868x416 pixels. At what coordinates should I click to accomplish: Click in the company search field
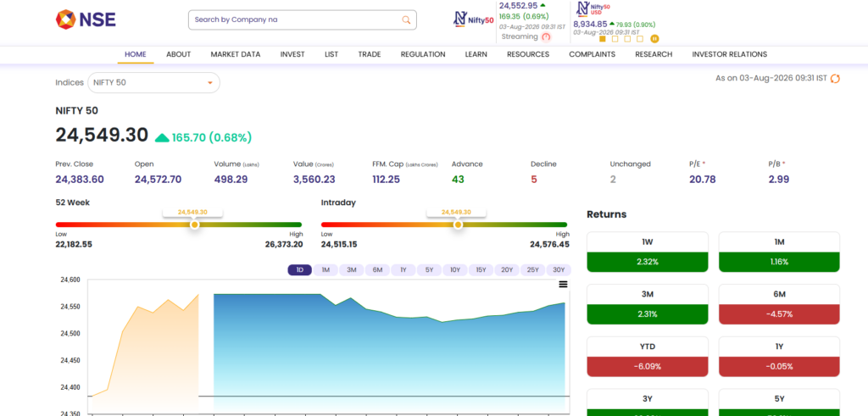303,20
